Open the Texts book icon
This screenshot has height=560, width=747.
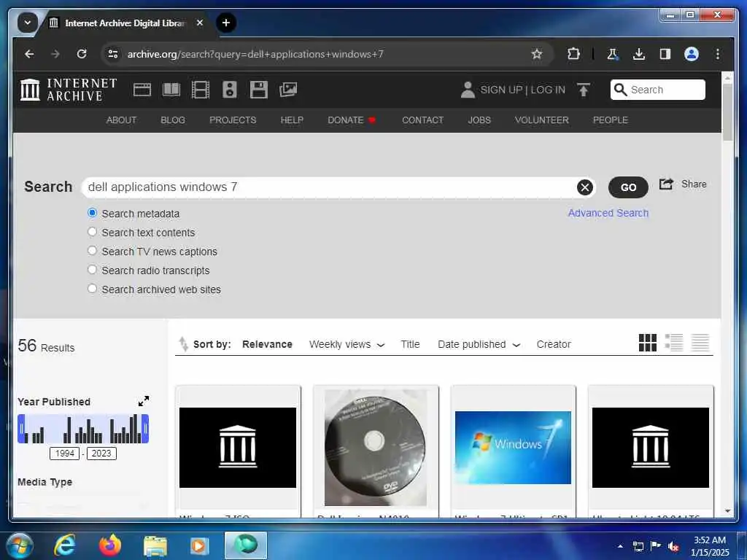pyautogui.click(x=171, y=90)
